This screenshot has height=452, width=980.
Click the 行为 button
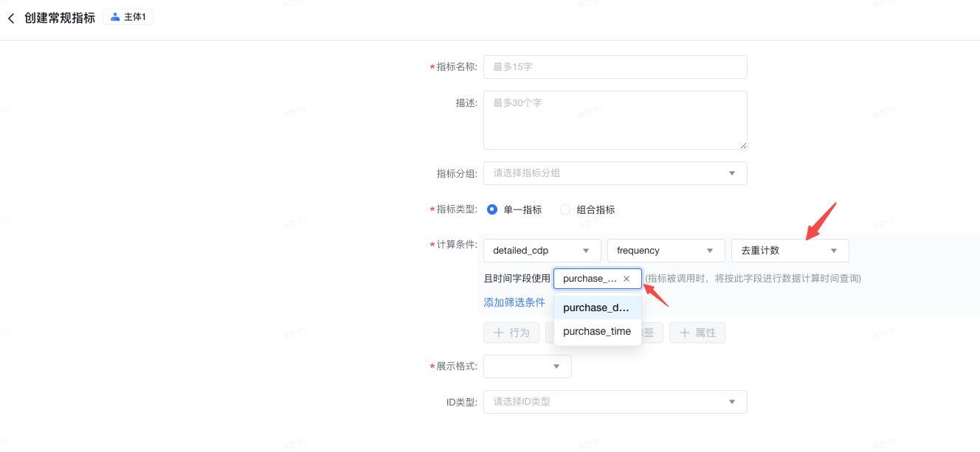(x=511, y=333)
